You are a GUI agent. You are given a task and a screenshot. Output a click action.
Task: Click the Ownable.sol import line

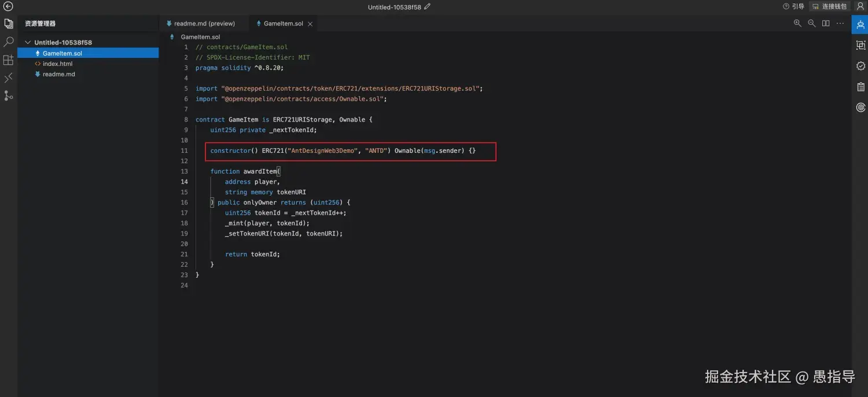click(291, 99)
